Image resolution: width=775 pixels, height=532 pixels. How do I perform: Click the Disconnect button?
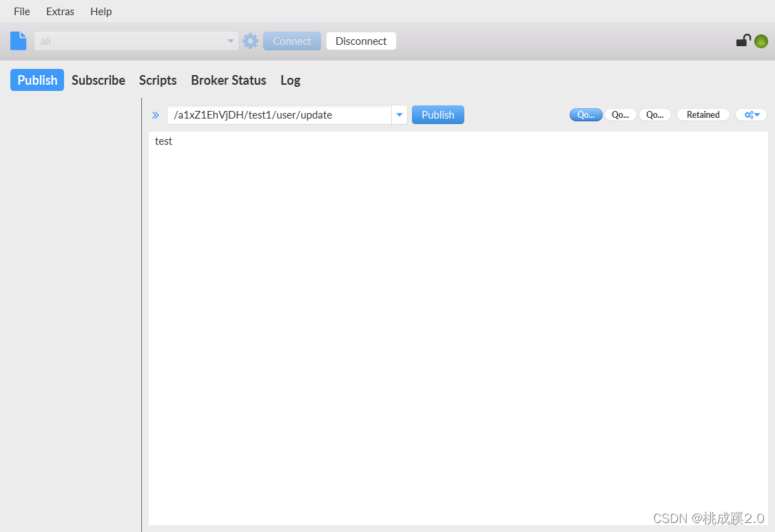pyautogui.click(x=361, y=41)
